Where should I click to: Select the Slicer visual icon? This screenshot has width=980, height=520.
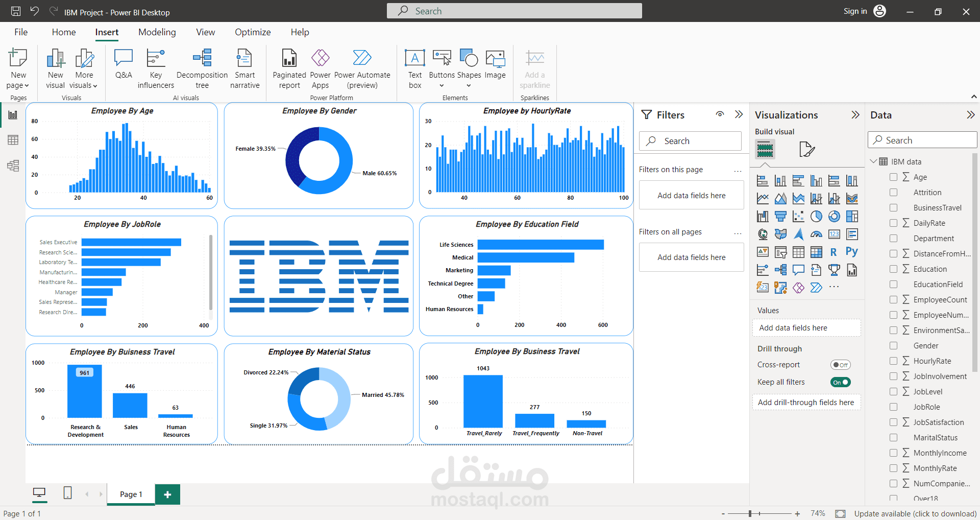[780, 252]
